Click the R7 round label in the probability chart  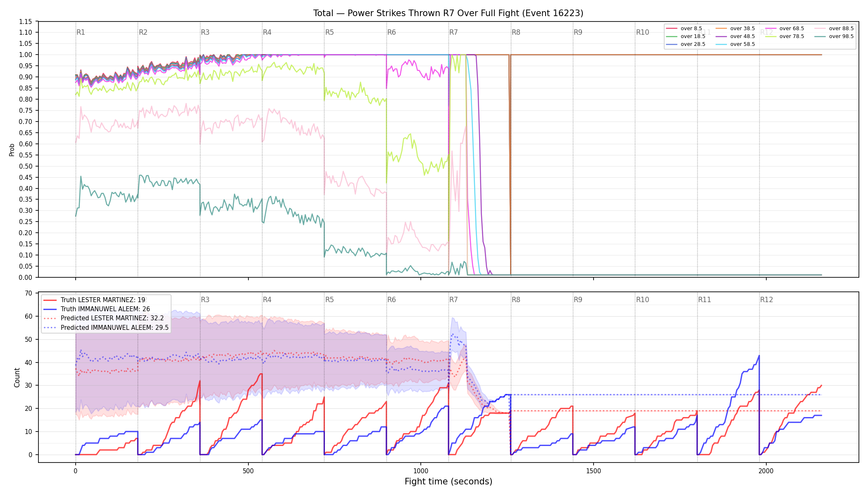(x=453, y=32)
